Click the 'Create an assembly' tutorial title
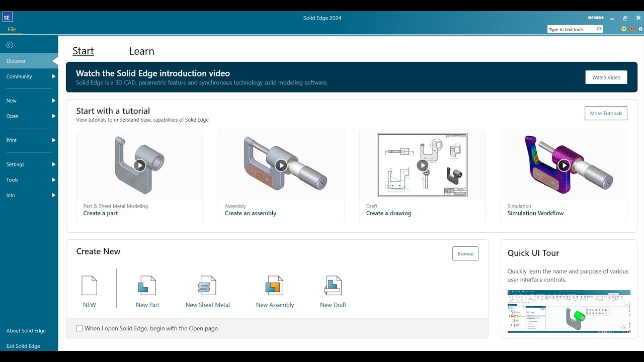The width and height of the screenshot is (644, 362). coord(251,213)
